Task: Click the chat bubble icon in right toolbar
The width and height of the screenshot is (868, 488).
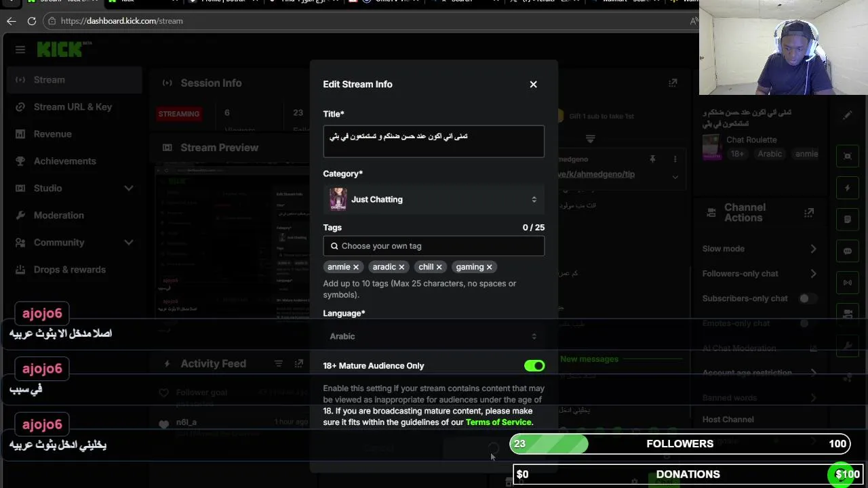Action: [848, 251]
